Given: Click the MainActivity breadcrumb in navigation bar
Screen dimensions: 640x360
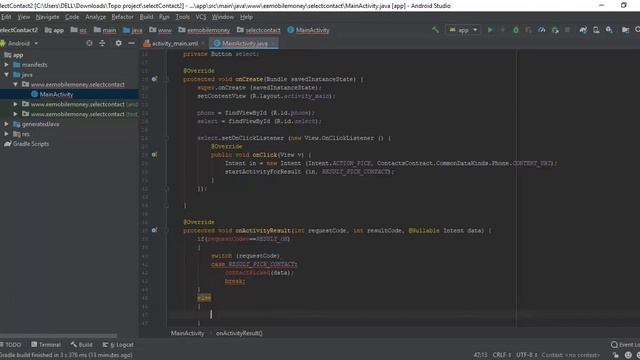Looking at the screenshot, I should click(x=308, y=30).
